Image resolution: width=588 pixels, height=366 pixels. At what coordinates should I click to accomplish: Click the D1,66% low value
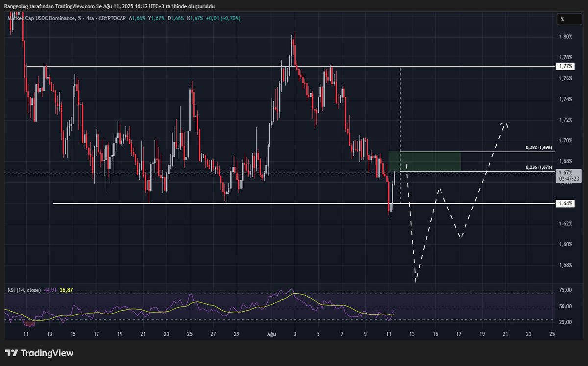point(175,18)
